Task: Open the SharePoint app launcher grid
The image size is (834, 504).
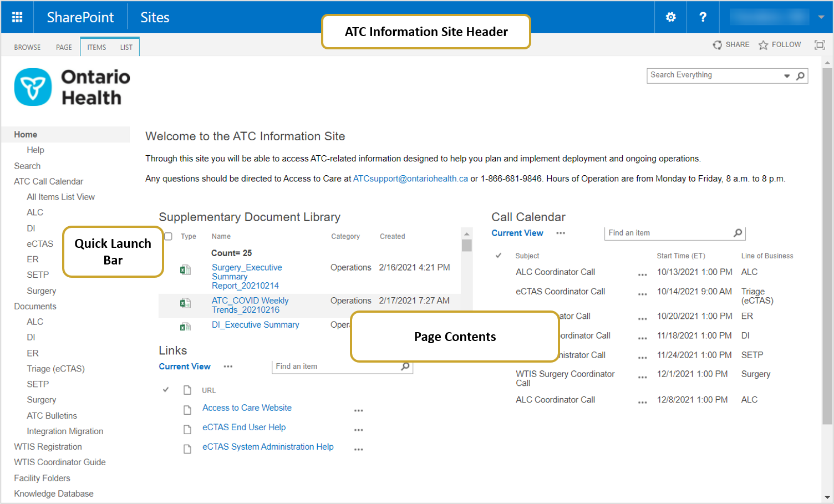Action: tap(17, 17)
